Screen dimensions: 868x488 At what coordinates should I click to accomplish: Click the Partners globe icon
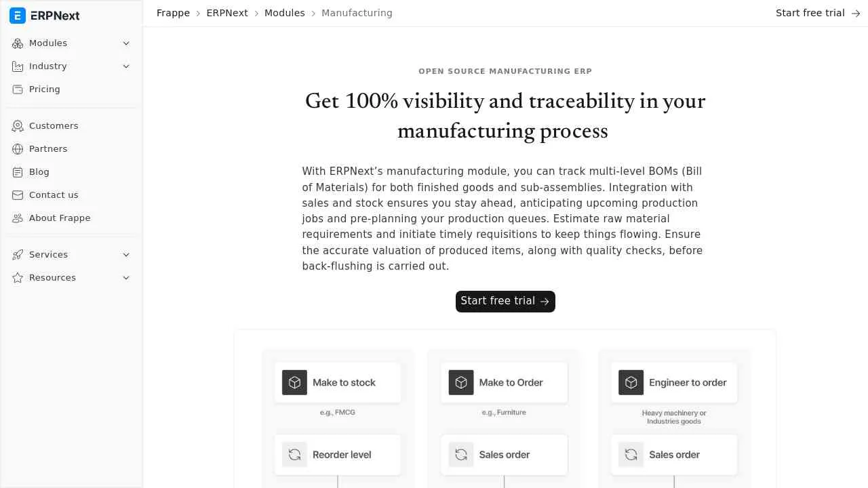[18, 149]
